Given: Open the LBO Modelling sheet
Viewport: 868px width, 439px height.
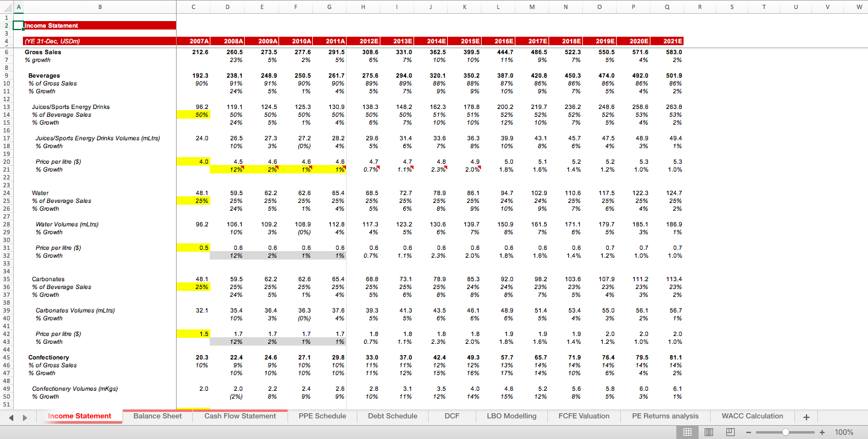Looking at the screenshot, I should point(511,416).
